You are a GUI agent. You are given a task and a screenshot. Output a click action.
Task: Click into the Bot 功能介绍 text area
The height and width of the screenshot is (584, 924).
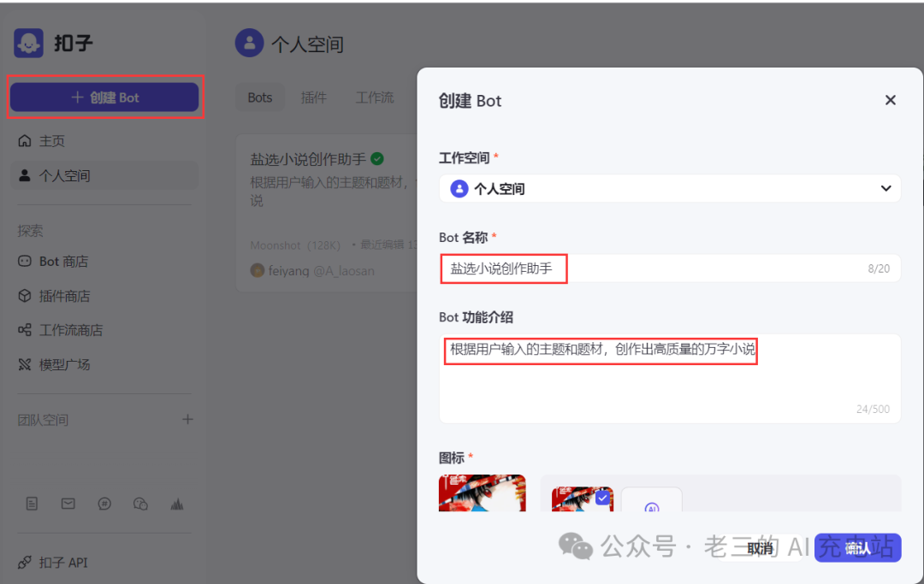click(x=669, y=379)
